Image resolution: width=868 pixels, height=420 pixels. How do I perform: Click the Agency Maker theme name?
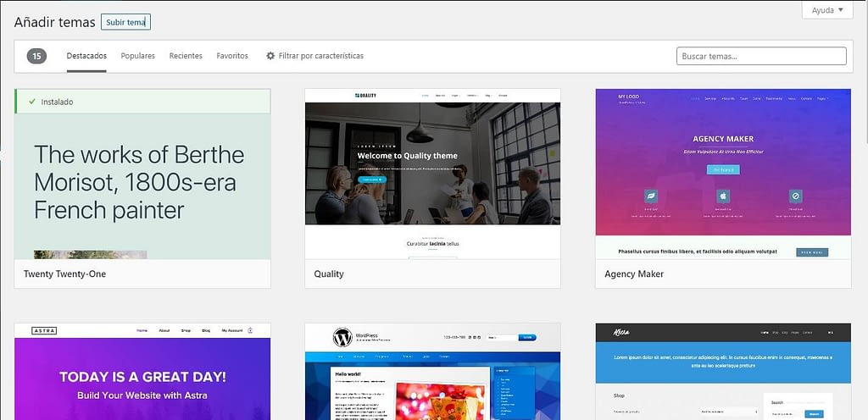point(634,274)
